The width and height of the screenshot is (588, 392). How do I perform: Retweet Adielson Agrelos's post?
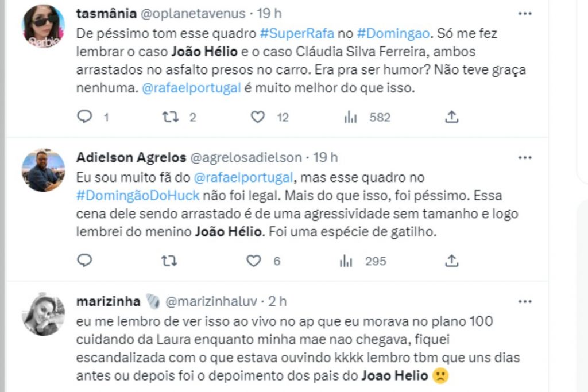coord(169,261)
